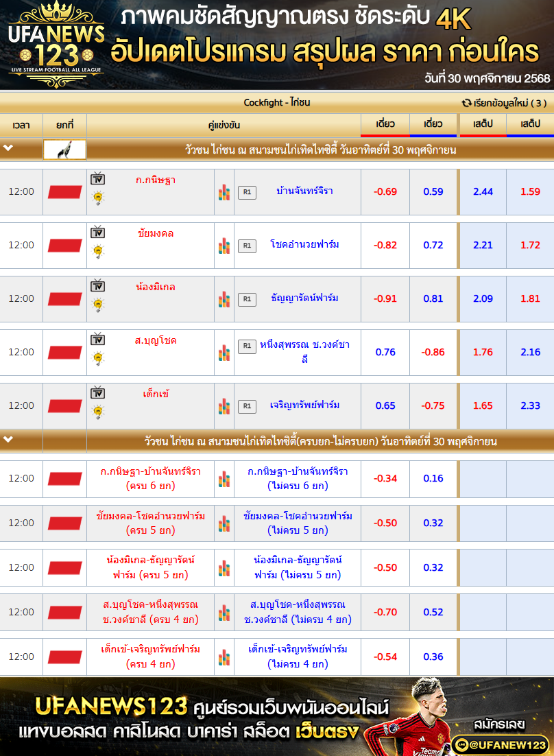
Task: Click the lightbulb tip icon for ชัยมงคล
Action: click(x=98, y=251)
